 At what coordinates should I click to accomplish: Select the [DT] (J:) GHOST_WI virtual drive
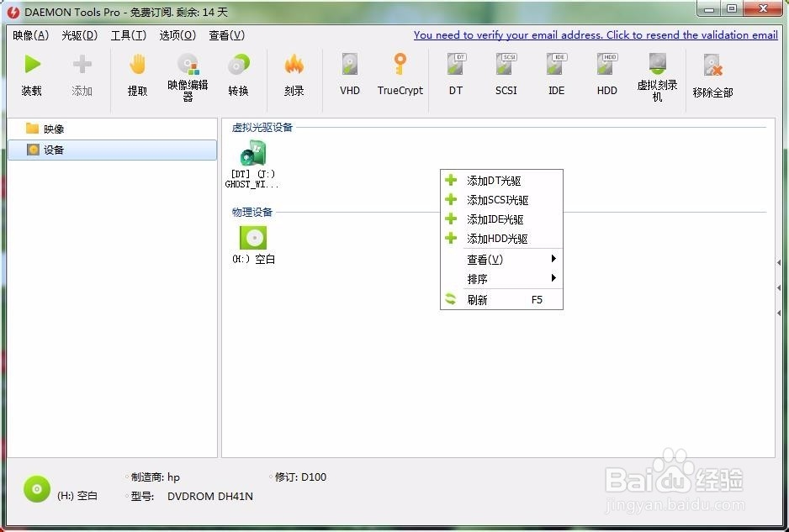(252, 165)
